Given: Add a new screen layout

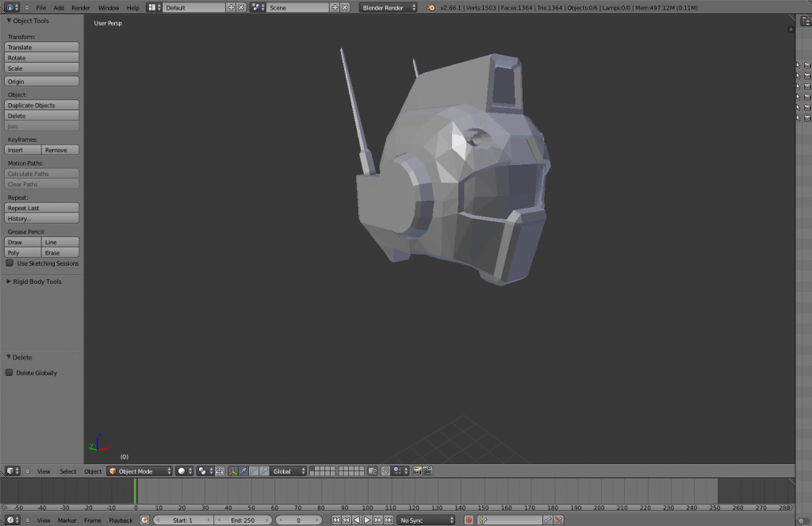Looking at the screenshot, I should click(x=232, y=7).
